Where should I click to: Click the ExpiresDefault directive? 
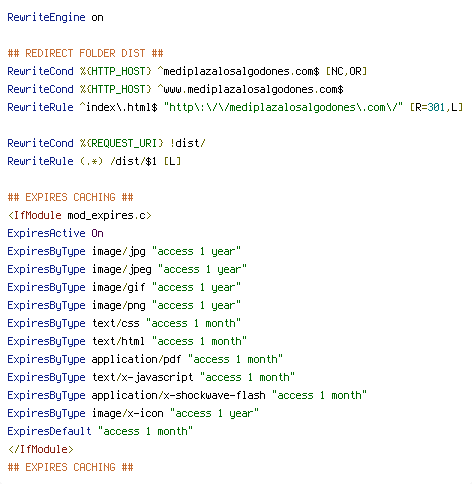[49, 431]
